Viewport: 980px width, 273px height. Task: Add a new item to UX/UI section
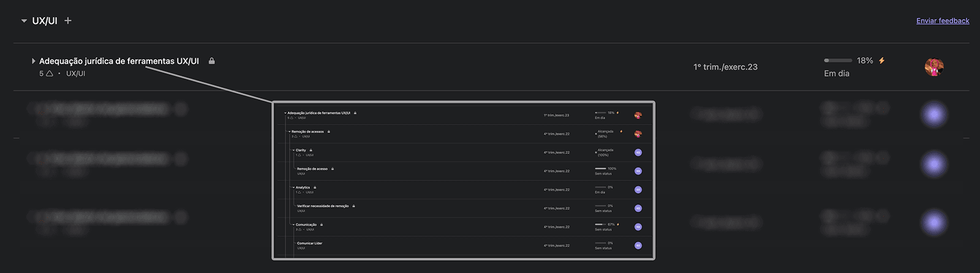click(x=68, y=20)
